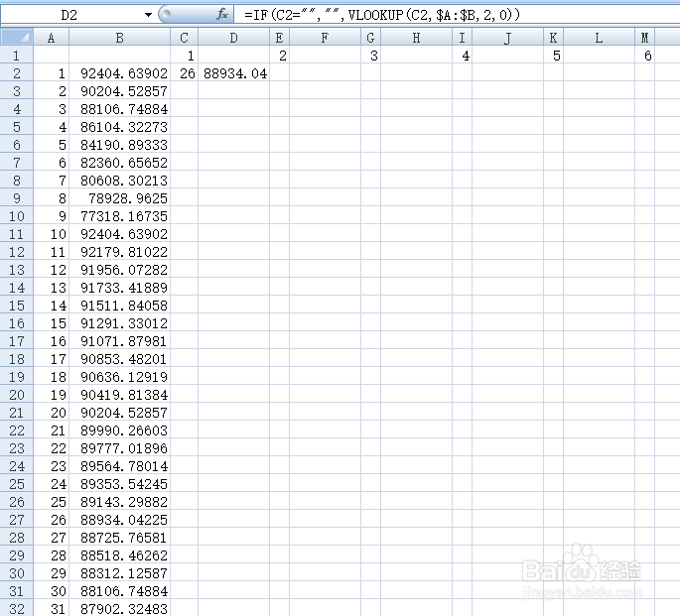Select column K header
The width and height of the screenshot is (680, 616).
[554, 38]
